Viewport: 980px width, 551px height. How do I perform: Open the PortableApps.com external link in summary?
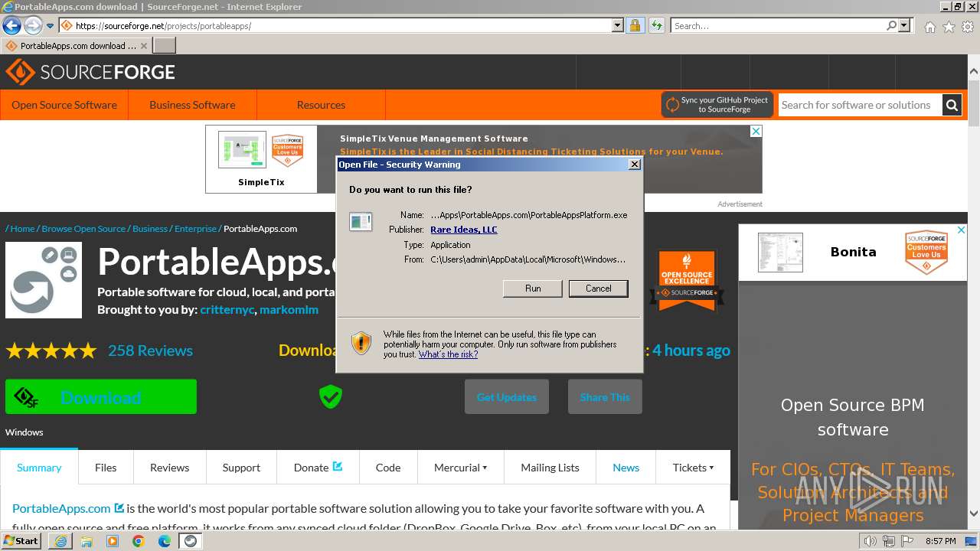(x=67, y=508)
